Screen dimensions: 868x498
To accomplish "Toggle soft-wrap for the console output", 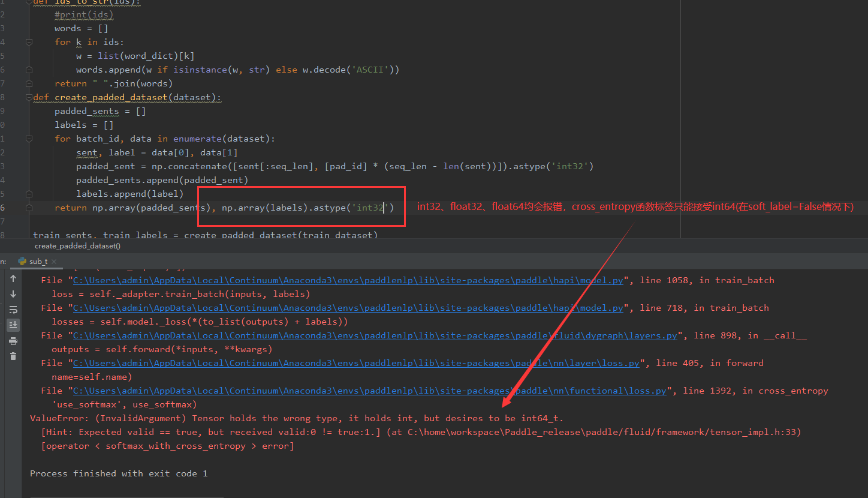I will pos(13,310).
